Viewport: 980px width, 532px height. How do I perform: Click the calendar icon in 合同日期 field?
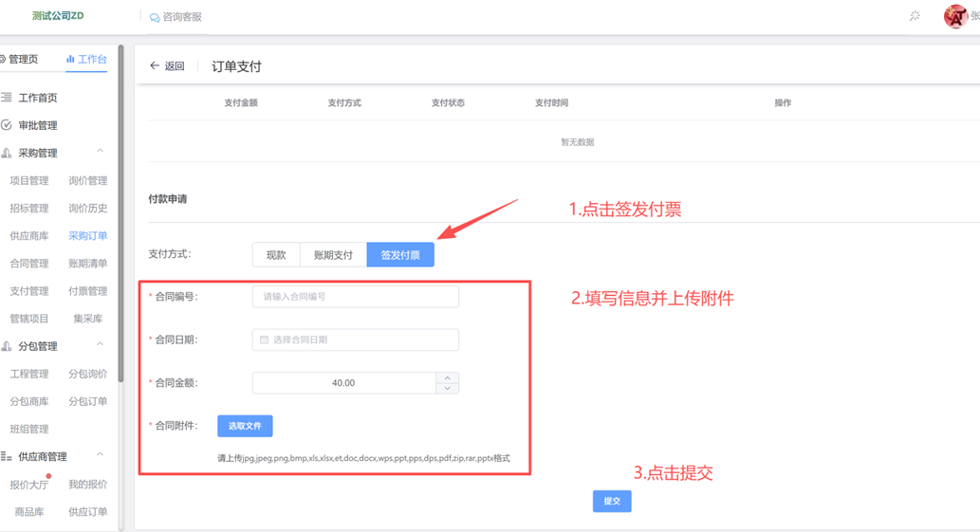click(265, 339)
